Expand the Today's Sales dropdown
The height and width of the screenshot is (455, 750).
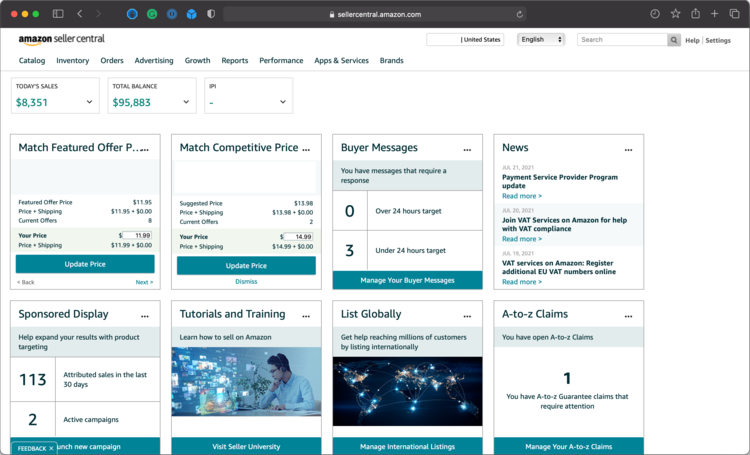[x=89, y=102]
